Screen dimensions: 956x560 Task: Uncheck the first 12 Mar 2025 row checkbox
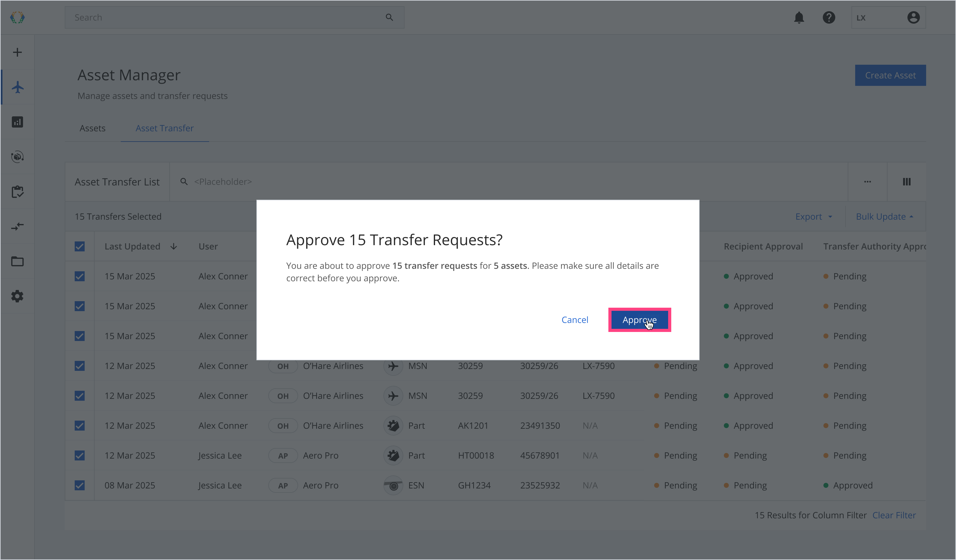80,366
